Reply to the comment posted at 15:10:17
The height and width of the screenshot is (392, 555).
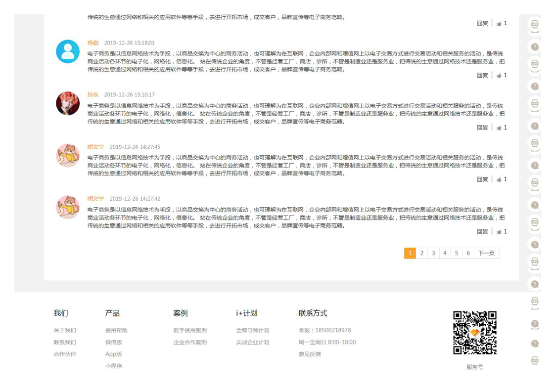coord(482,128)
